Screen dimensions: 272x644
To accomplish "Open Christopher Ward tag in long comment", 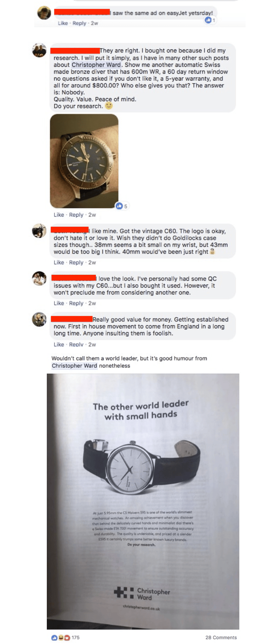I will tap(96, 65).
